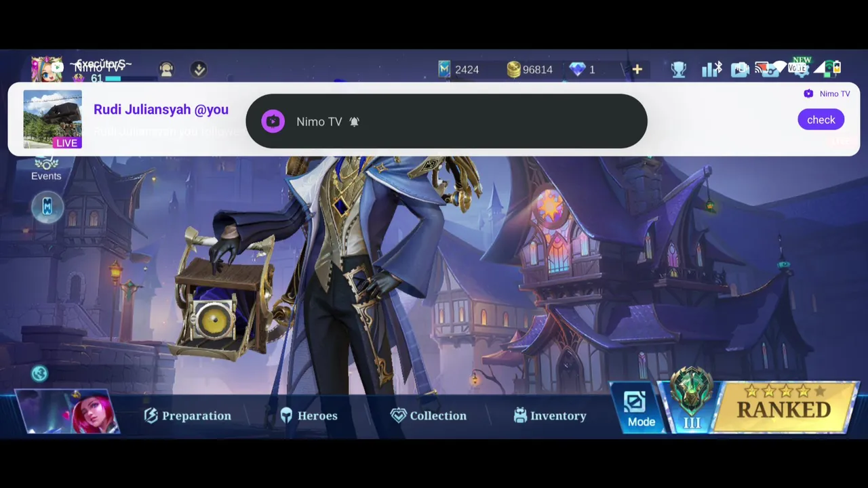The height and width of the screenshot is (488, 868).
Task: Open the round M pass icon
Action: (47, 207)
